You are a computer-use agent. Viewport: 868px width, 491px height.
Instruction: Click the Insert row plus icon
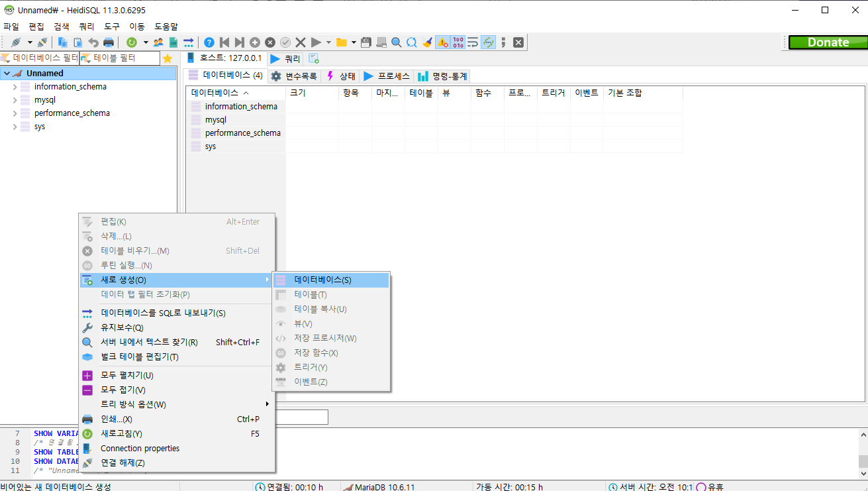[x=255, y=42]
